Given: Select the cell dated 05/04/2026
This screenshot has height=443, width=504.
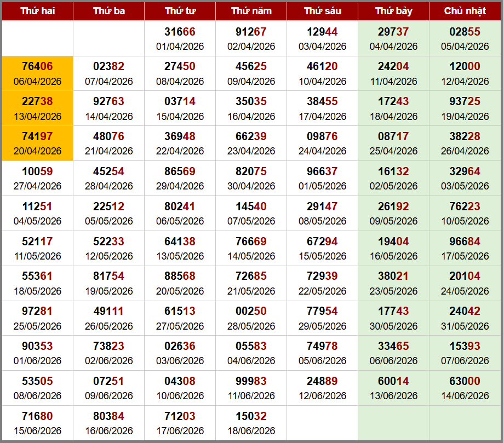Looking at the screenshot, I should 465,38.
